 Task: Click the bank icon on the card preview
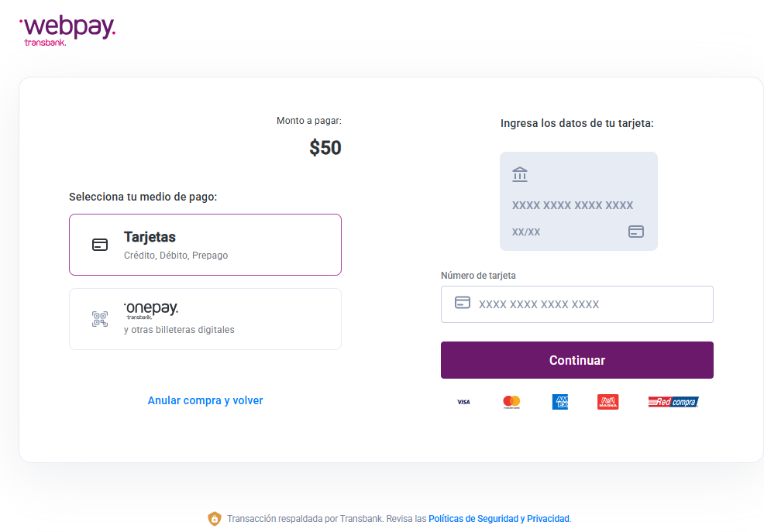click(x=519, y=174)
